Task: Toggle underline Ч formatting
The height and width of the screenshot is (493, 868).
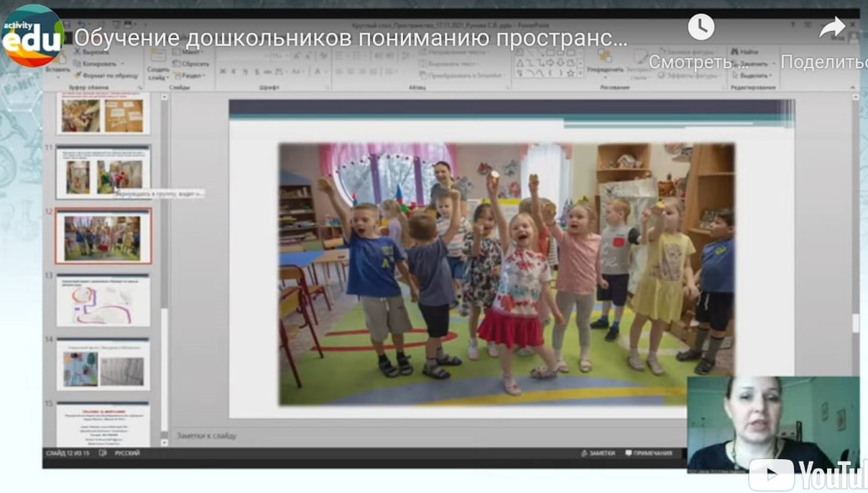Action: (x=246, y=72)
